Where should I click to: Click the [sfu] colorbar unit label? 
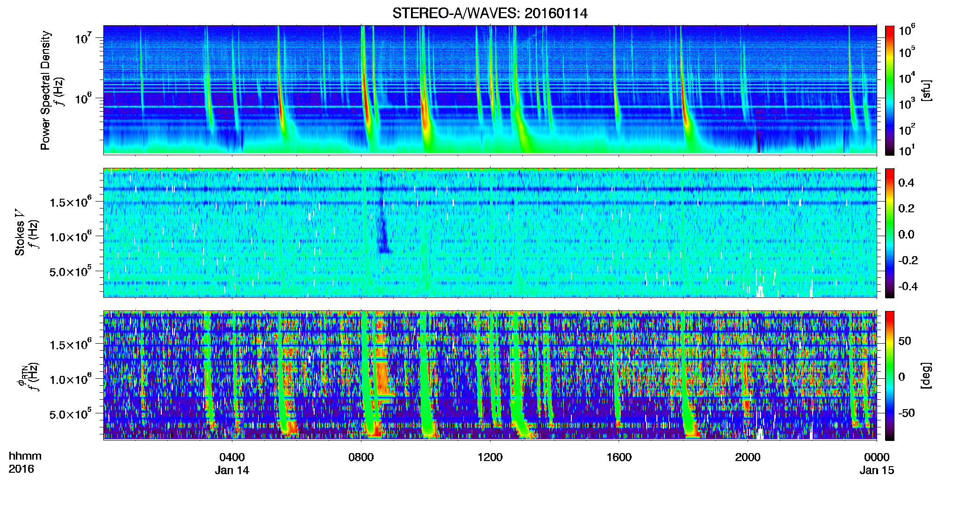[926, 91]
